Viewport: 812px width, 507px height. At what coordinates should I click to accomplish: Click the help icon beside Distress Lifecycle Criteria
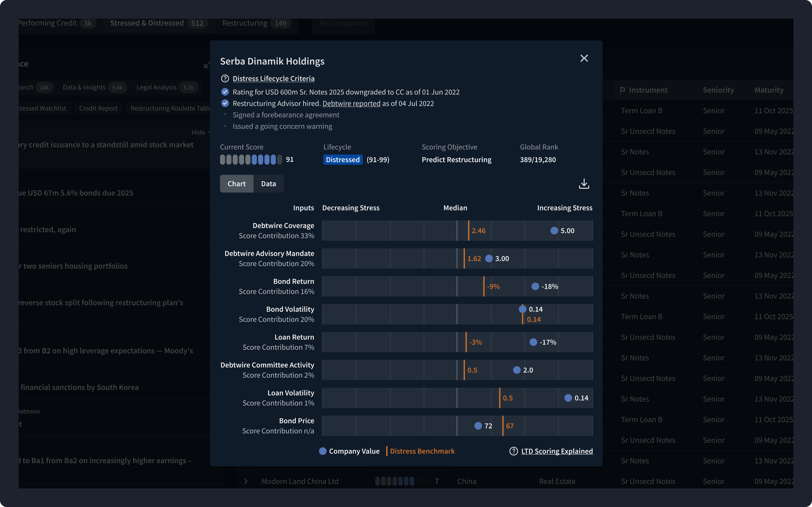tap(225, 78)
